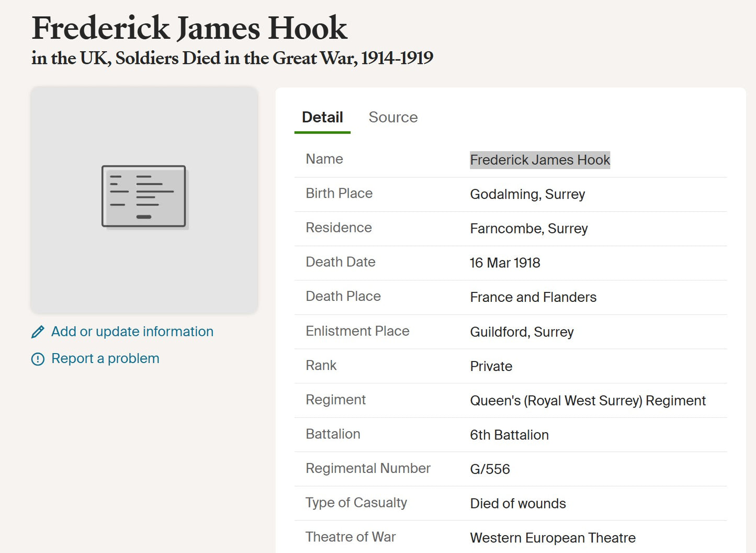Click the "Report a problem" link text
Viewport: 756px width, 553px height.
pos(105,359)
